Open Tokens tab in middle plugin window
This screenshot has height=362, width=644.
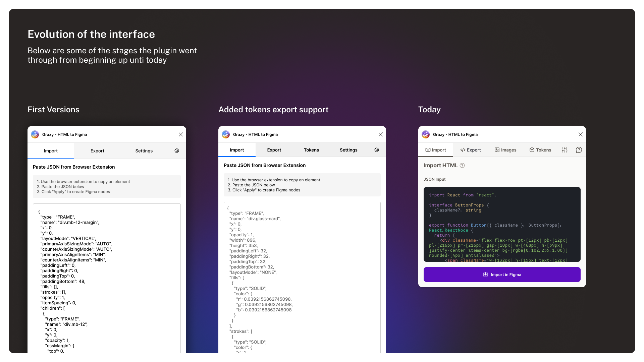coord(311,150)
